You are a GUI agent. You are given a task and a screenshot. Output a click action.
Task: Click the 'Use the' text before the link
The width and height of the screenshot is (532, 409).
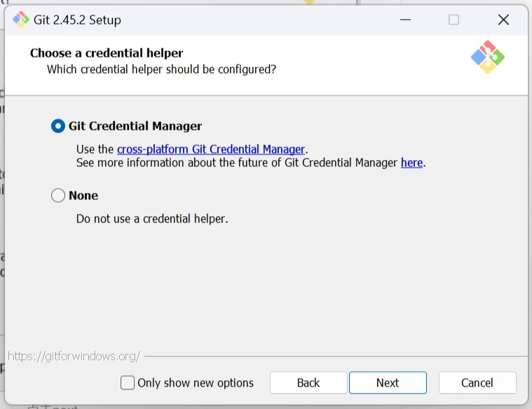coord(95,149)
